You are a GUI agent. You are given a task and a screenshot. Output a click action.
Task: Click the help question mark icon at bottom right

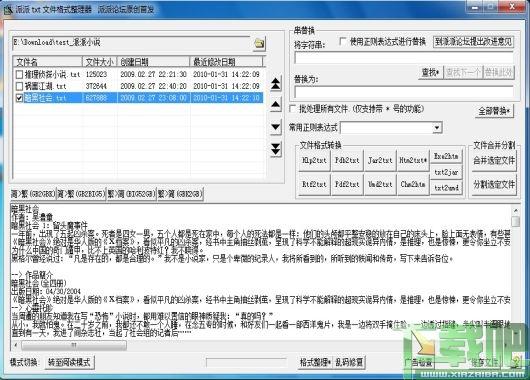click(x=515, y=362)
